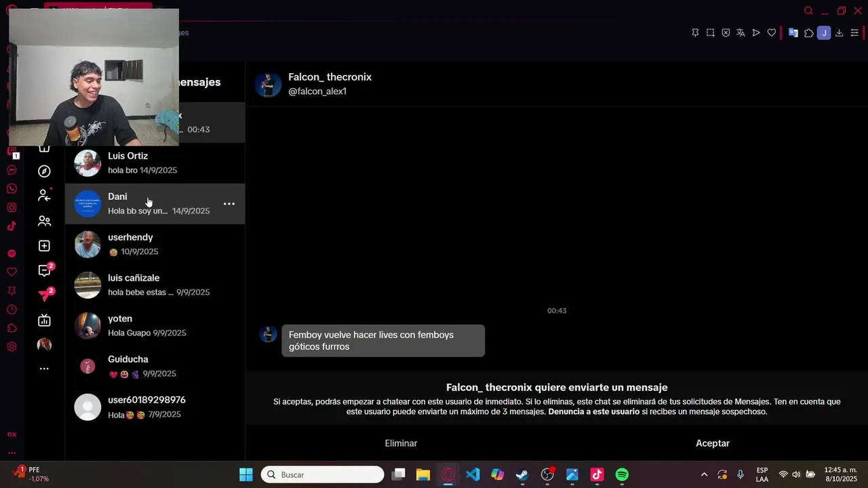Open the extensions puzzle icon in toolbar

click(x=808, y=33)
